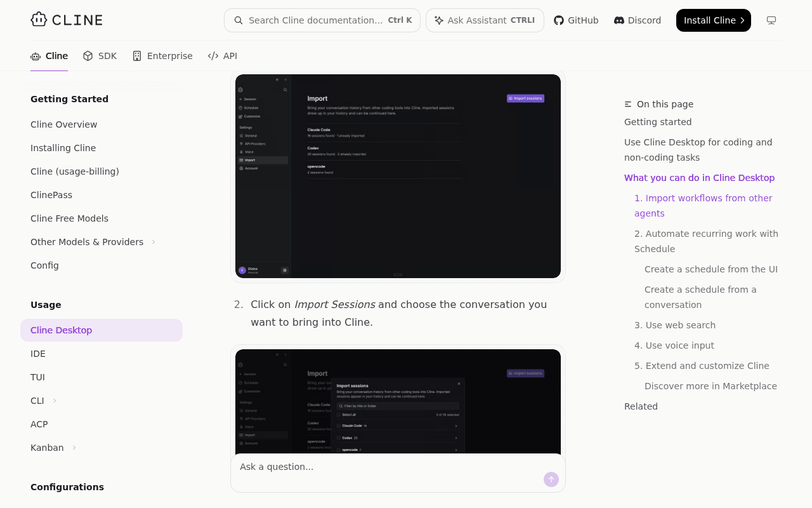Image resolution: width=812 pixels, height=508 pixels.
Task: Open Cline Overview in sidebar
Action: 101,124
